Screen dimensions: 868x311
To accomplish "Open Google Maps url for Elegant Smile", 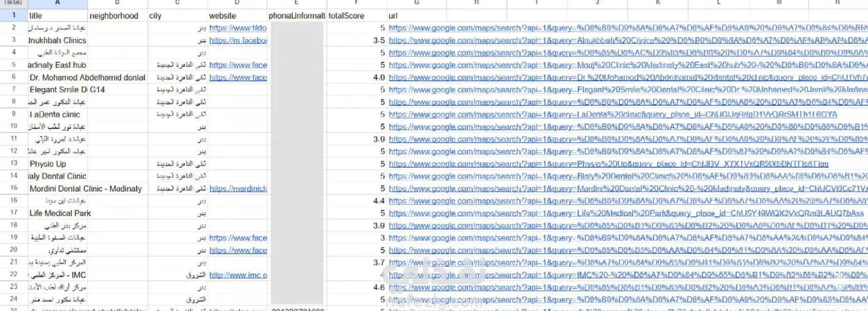I will click(628, 90).
